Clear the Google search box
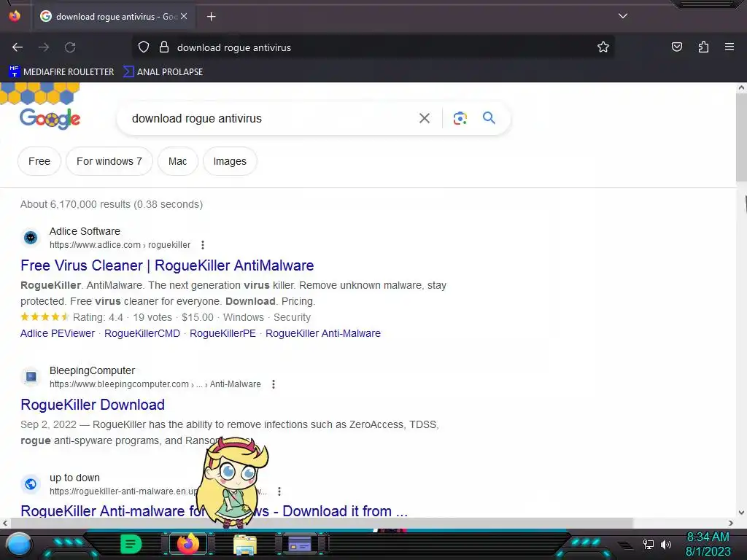 coord(425,118)
